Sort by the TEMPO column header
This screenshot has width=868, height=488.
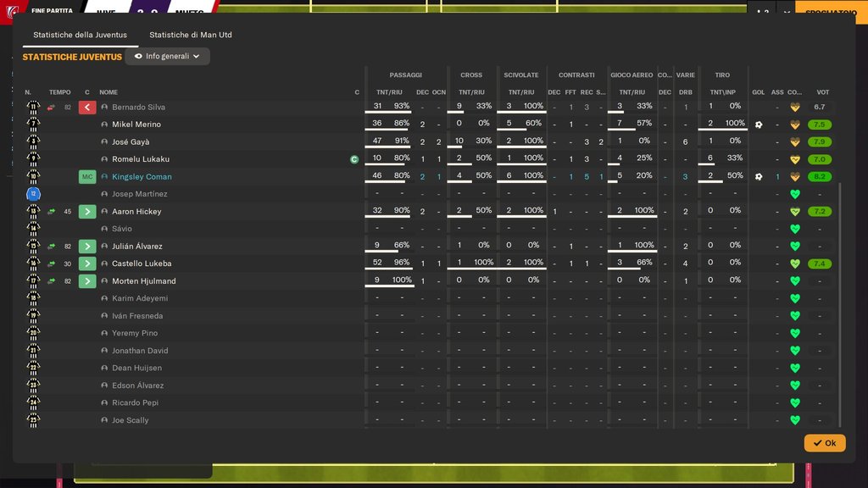point(60,92)
